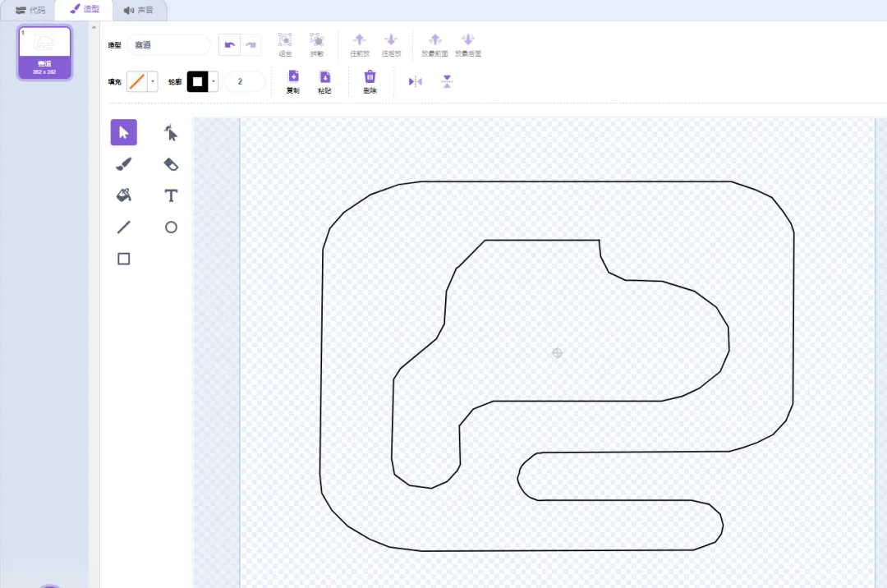Click the undo arrow button
Viewport: 887px width, 588px height.
(230, 44)
